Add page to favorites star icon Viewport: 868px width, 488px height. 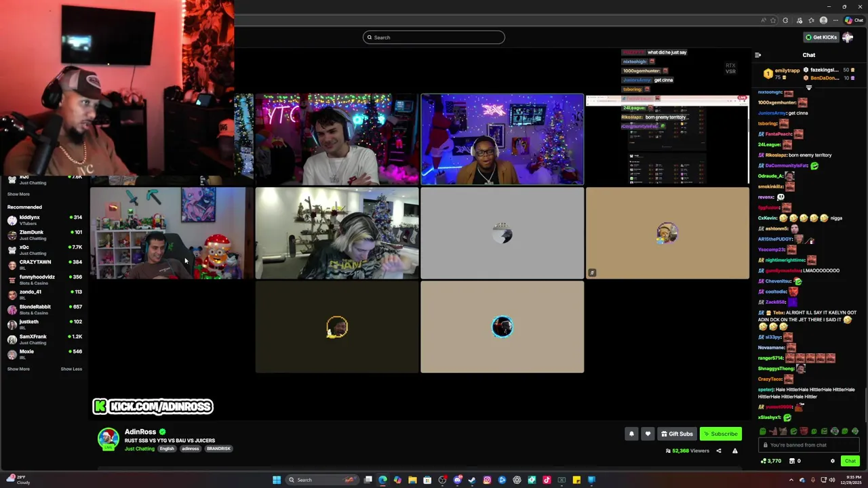(773, 20)
